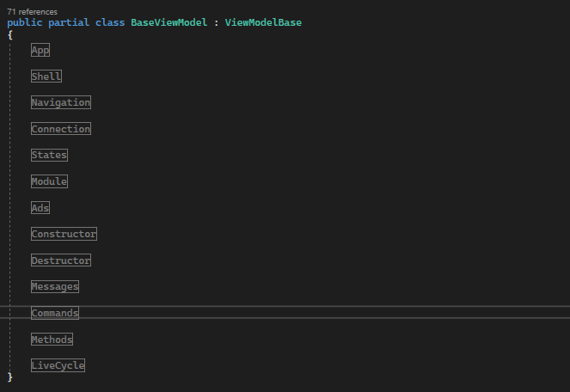Expand the States region
The image size is (570, 392).
49,155
